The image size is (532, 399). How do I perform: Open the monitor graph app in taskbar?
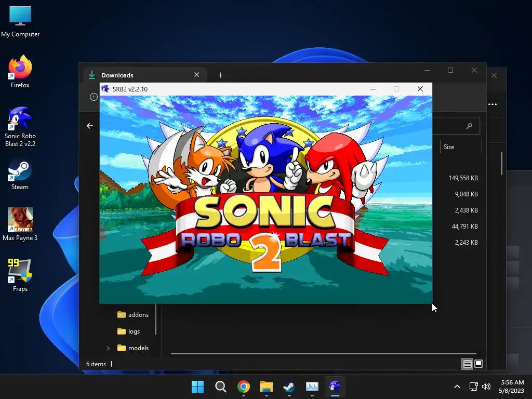coord(312,387)
